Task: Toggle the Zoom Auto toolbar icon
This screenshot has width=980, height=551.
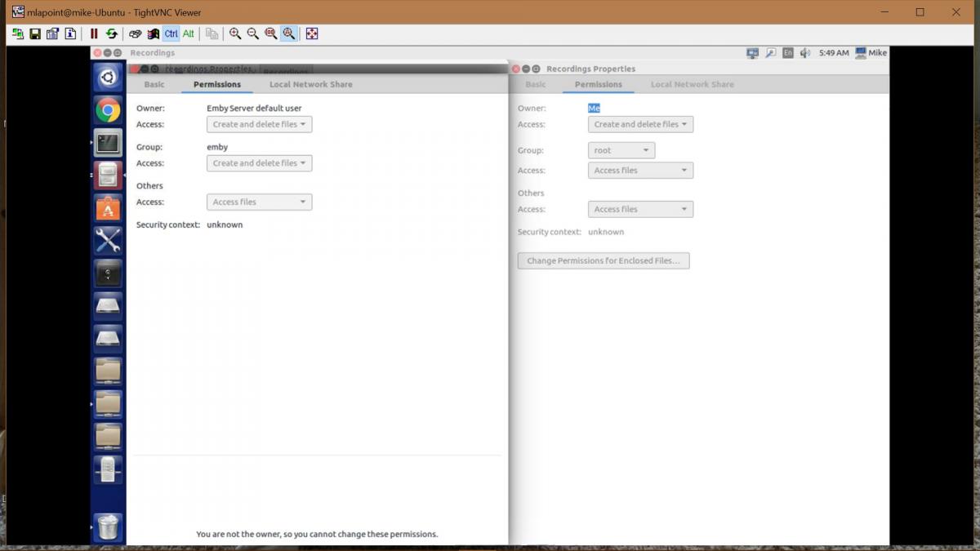Action: point(288,33)
